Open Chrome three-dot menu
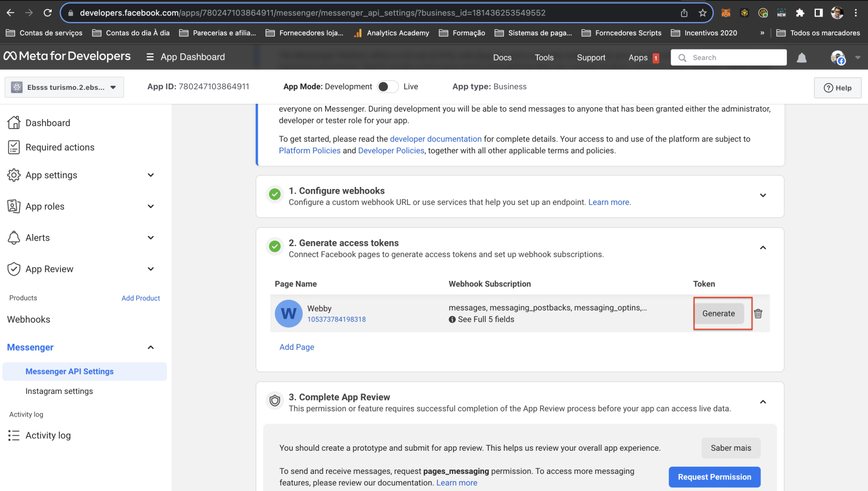This screenshot has width=868, height=491. 856,13
